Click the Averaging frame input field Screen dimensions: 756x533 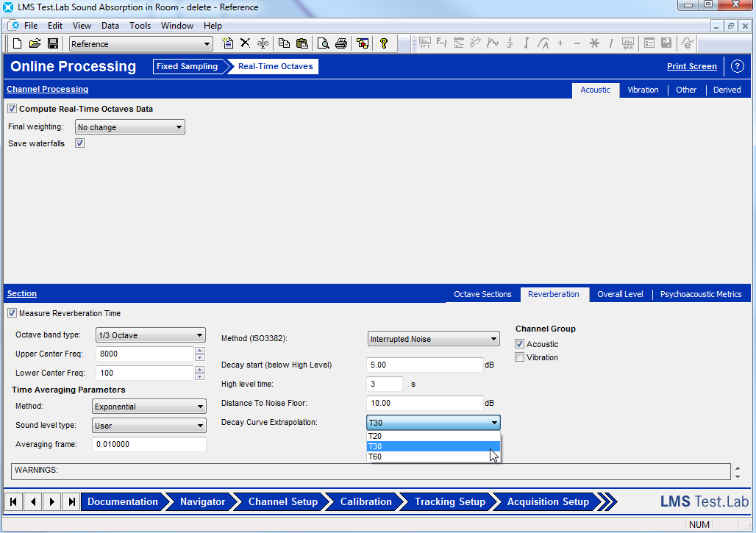tap(149, 444)
